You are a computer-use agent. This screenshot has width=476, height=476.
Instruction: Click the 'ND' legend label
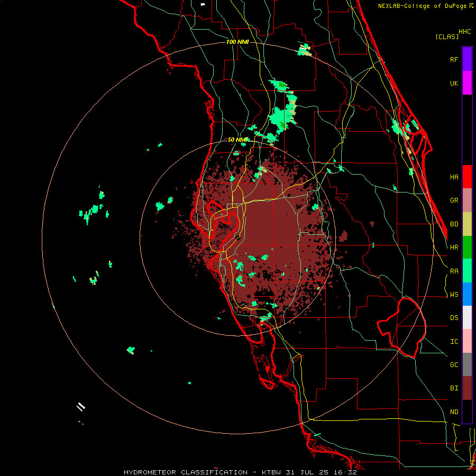[x=454, y=412]
